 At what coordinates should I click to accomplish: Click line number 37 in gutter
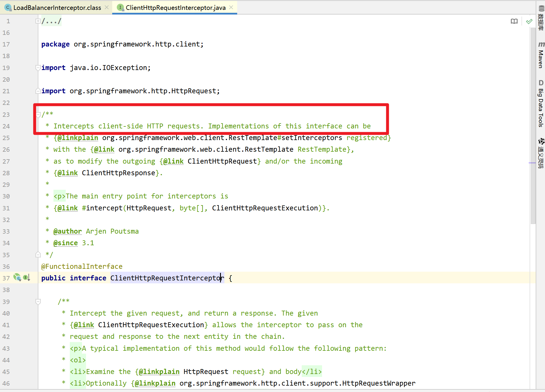(6, 278)
